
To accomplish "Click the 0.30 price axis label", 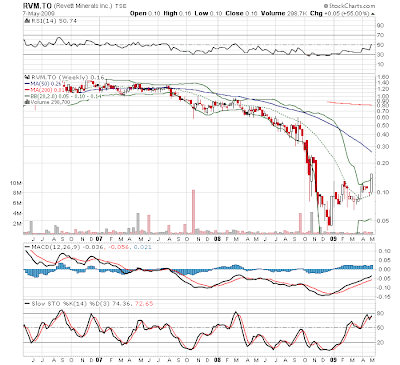I will (x=383, y=147).
